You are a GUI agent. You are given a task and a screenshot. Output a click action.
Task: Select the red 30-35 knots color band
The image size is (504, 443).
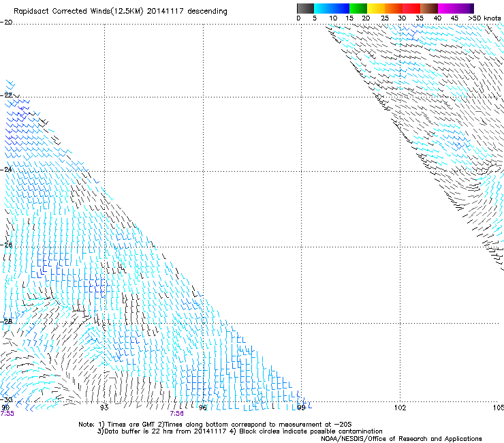point(411,8)
